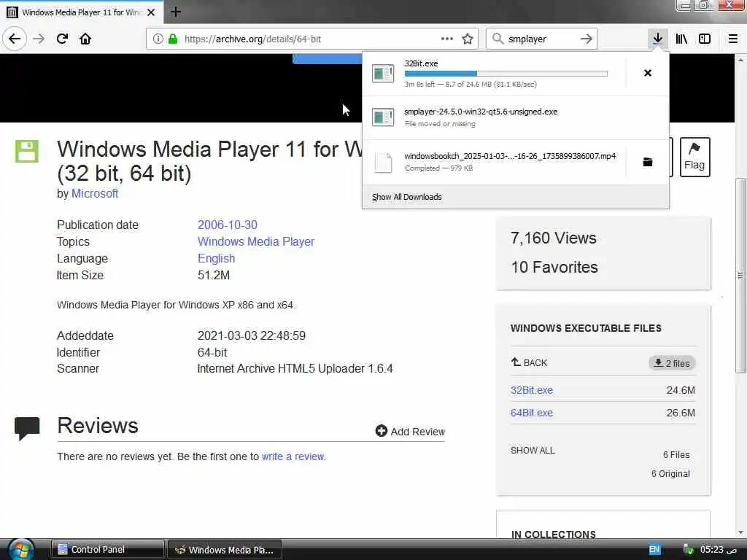Toggle the sidebar view icon
This screenshot has width=747, height=560.
point(705,39)
